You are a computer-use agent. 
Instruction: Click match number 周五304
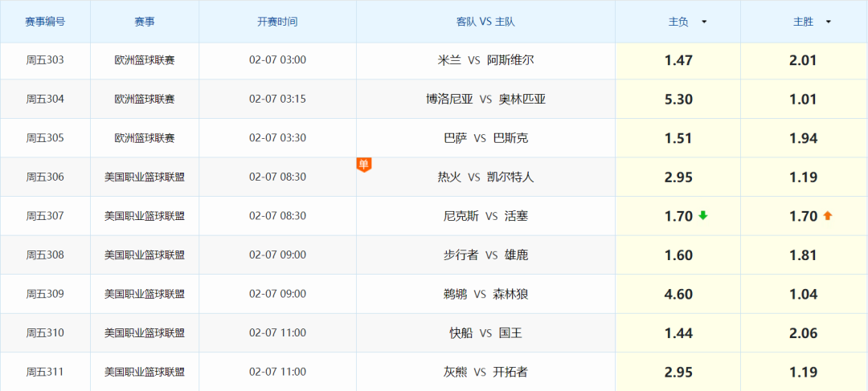click(x=45, y=100)
